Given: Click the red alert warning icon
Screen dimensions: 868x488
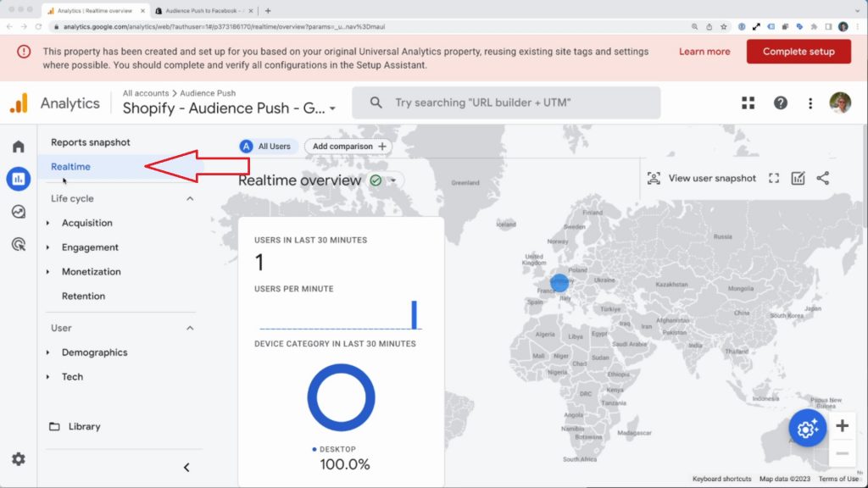Looking at the screenshot, I should (24, 52).
